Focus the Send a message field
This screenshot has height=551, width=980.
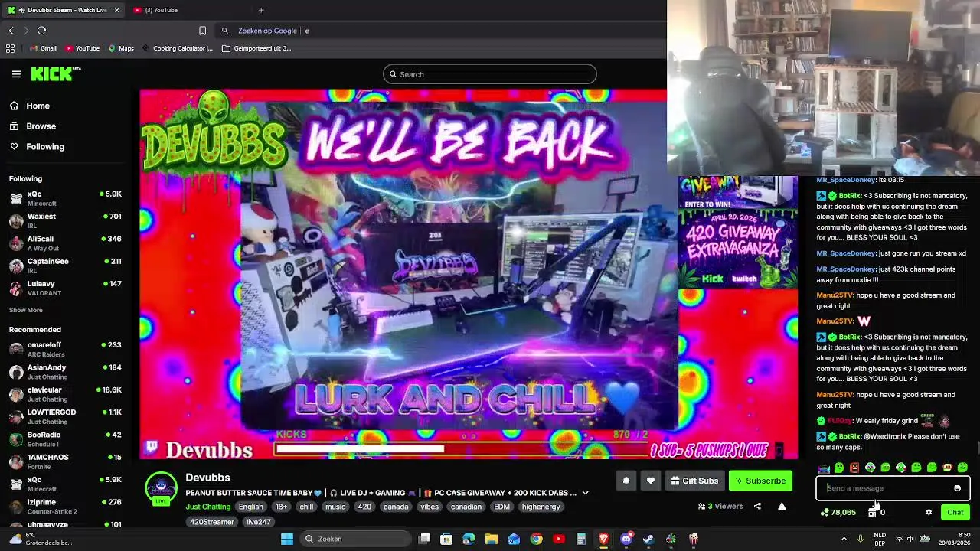(893, 488)
